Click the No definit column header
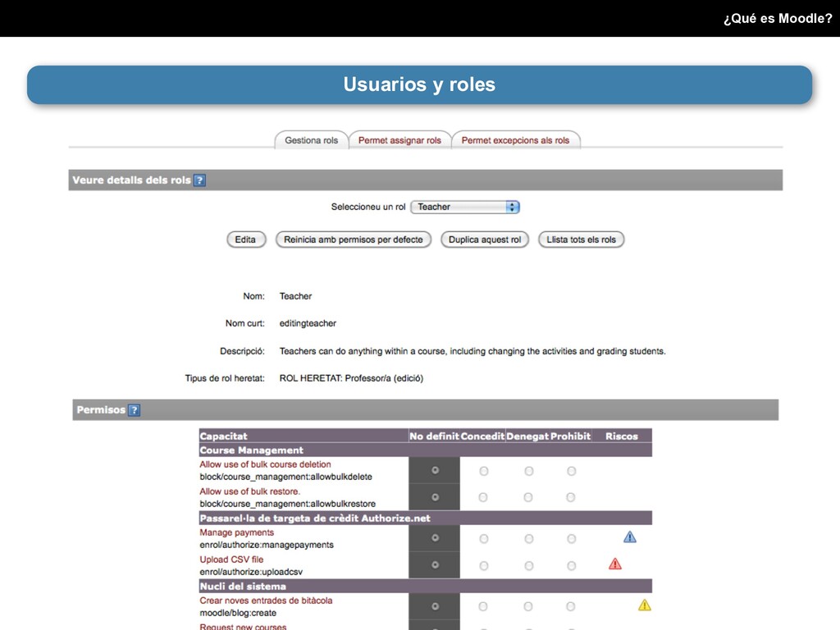Image resolution: width=840 pixels, height=630 pixels. [434, 436]
